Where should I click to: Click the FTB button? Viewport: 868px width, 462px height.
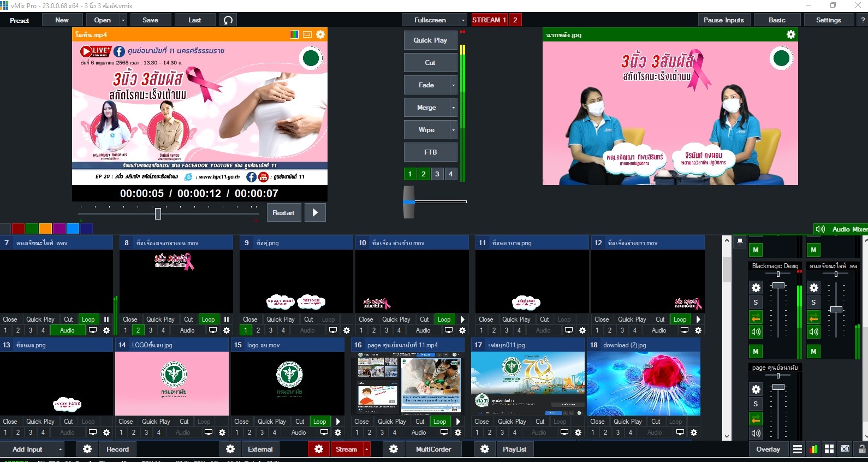(430, 152)
